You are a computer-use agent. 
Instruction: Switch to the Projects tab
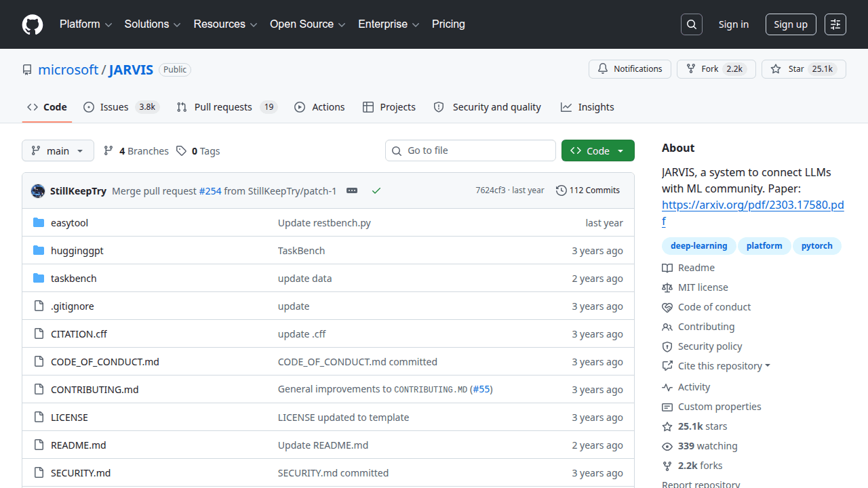point(389,107)
